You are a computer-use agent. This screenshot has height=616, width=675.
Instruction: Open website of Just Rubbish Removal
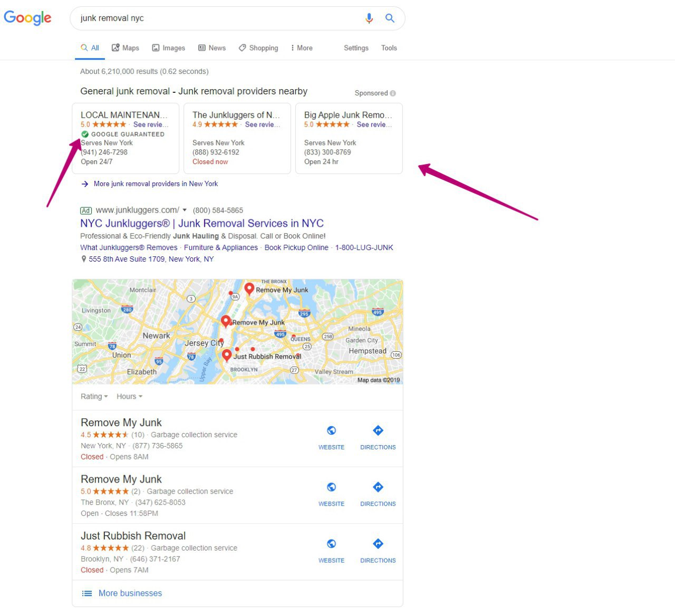pyautogui.click(x=331, y=551)
